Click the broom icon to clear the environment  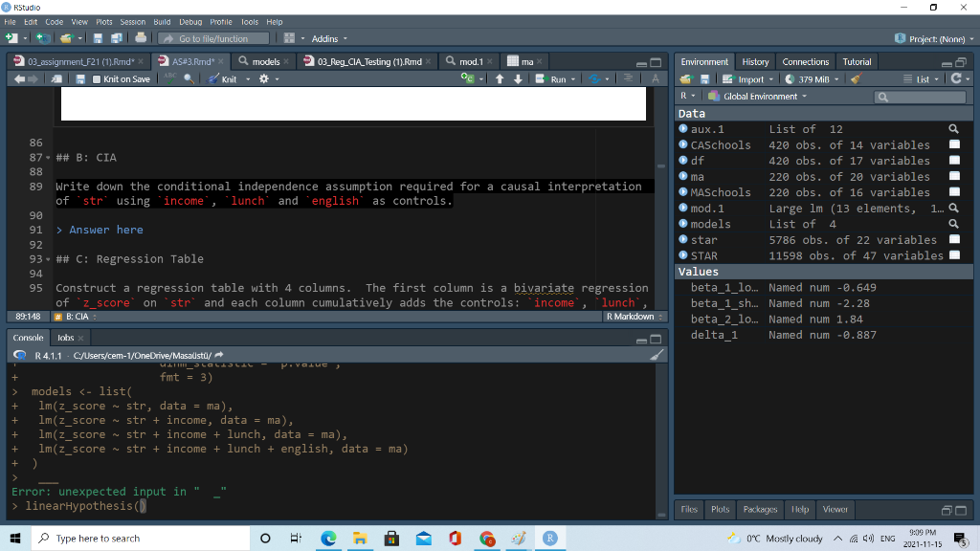tap(855, 79)
